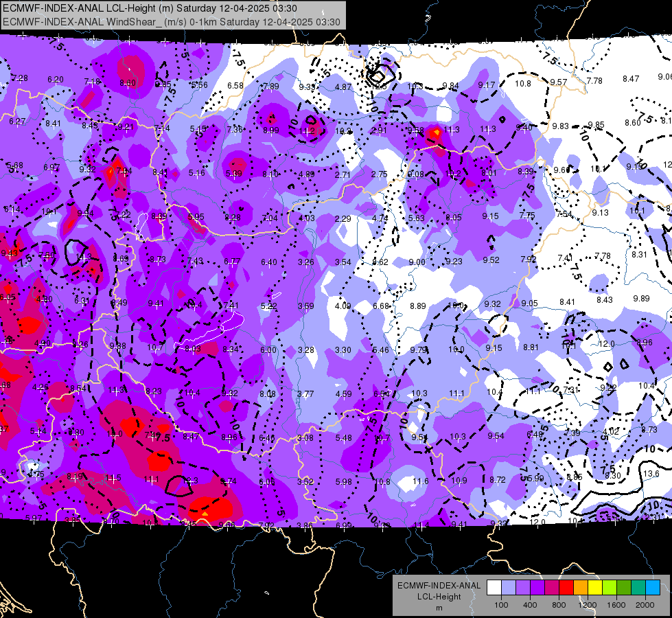Click the grid value '2.75'
The image size is (672, 618).
[380, 174]
